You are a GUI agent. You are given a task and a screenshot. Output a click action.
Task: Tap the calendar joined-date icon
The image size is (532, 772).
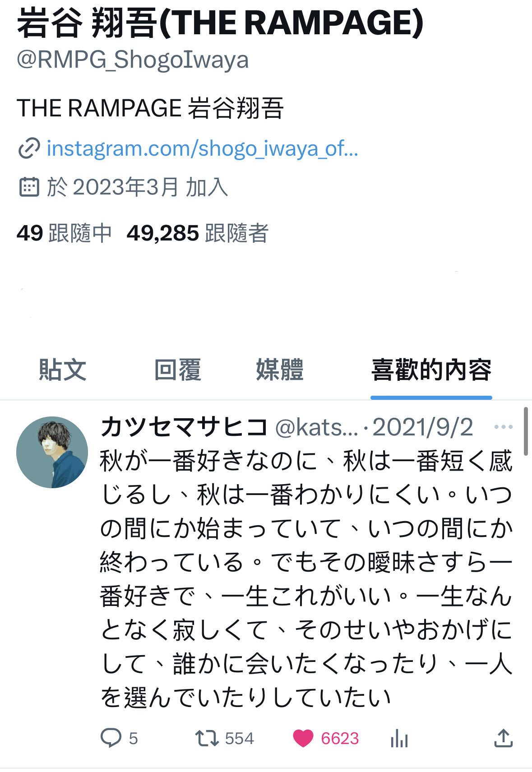click(x=29, y=187)
